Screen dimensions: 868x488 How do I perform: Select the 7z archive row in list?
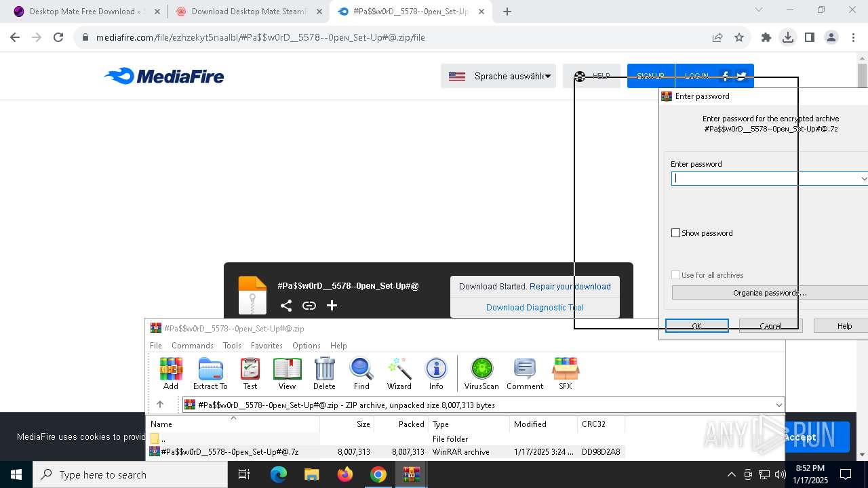(386, 451)
